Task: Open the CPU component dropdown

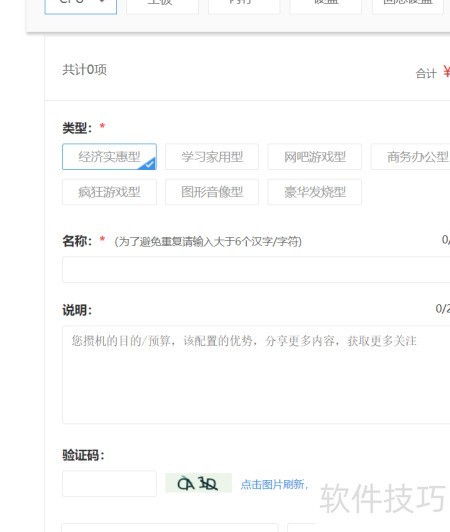Action: pyautogui.click(x=81, y=5)
